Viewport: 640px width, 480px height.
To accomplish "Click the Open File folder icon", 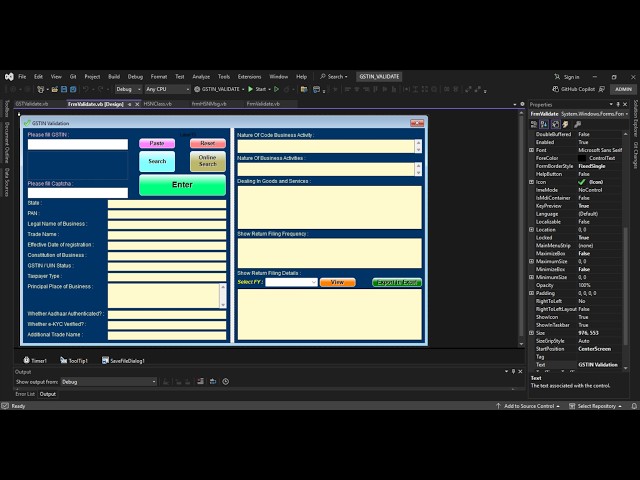I will click(x=55, y=89).
